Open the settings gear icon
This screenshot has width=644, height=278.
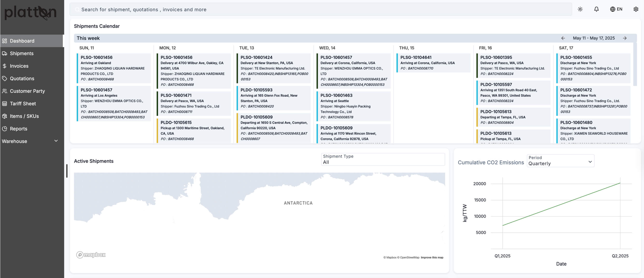[636, 9]
